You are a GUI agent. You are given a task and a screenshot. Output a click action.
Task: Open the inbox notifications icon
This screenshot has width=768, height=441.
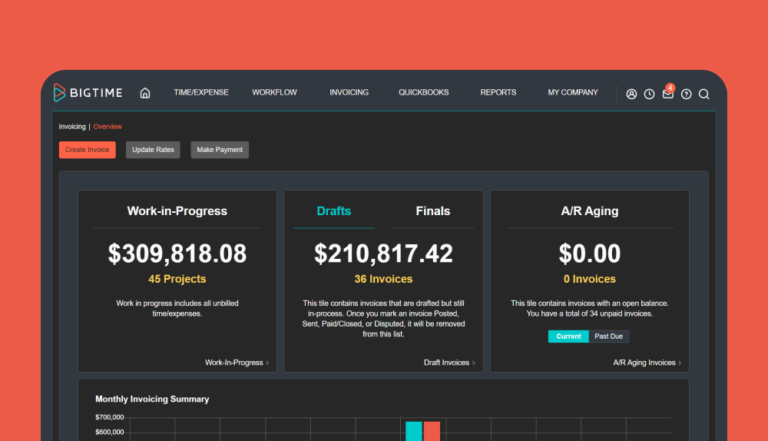coord(667,94)
